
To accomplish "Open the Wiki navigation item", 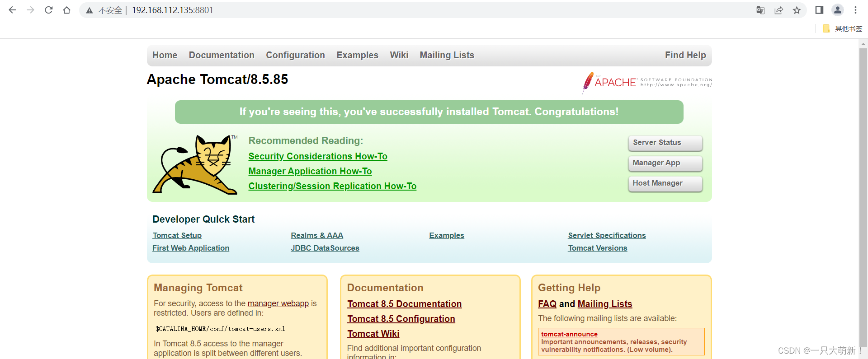I will coord(399,55).
